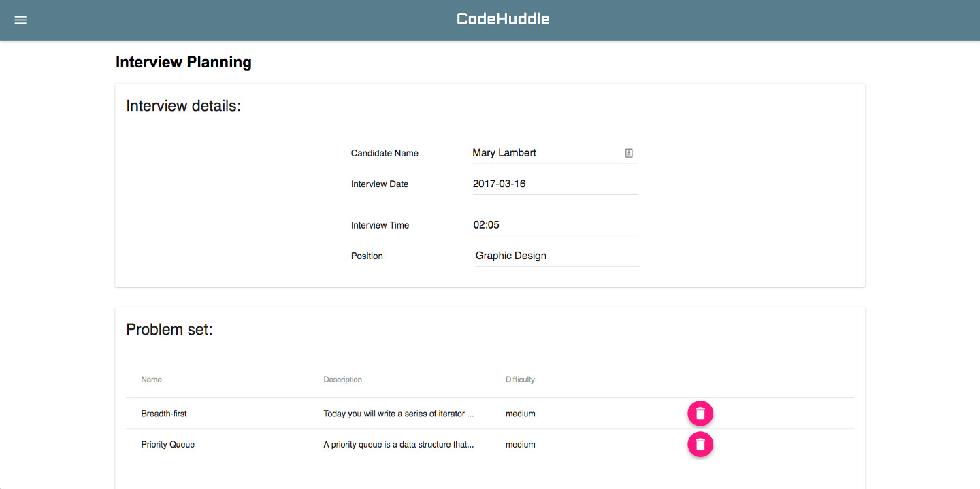Click the Difficulty column header
980x489 pixels.
[x=520, y=380]
